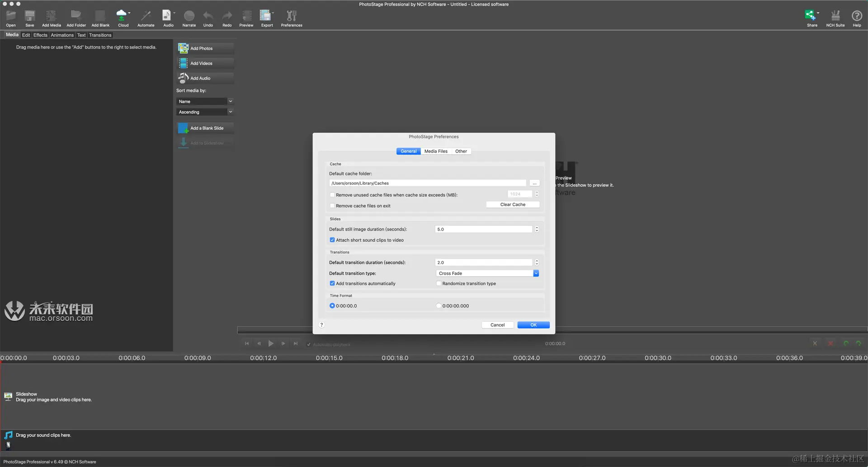Click the still image duration stepper
The height and width of the screenshot is (467, 868).
[537, 229]
